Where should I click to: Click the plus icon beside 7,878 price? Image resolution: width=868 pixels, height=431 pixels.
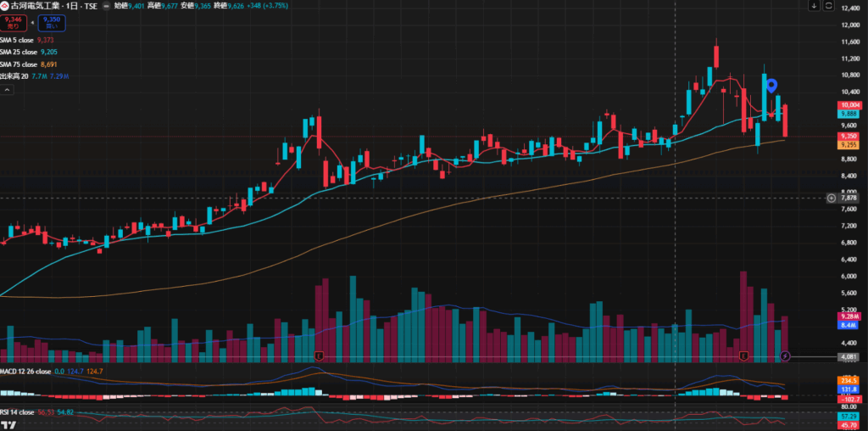(832, 199)
